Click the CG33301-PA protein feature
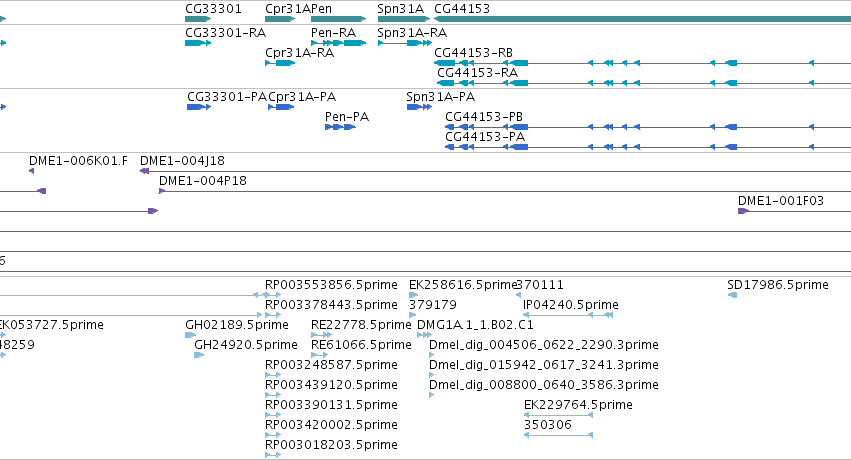The image size is (851, 460). 199,107
